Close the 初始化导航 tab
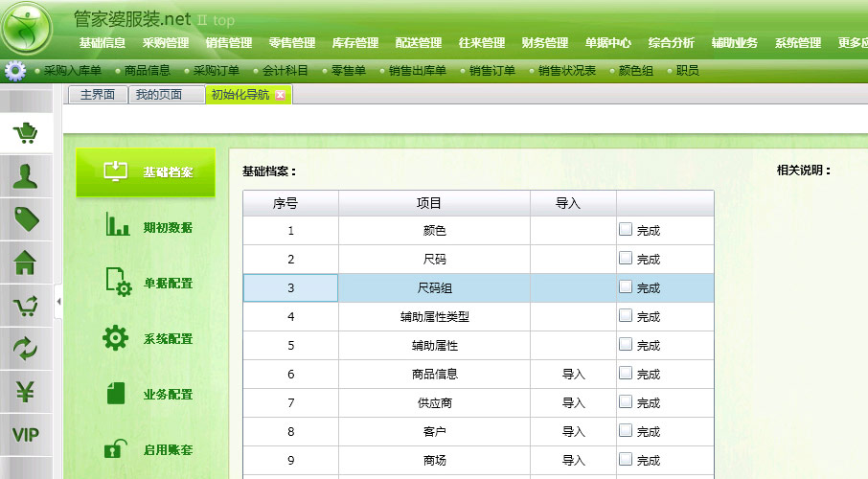868x479 pixels. 280,95
